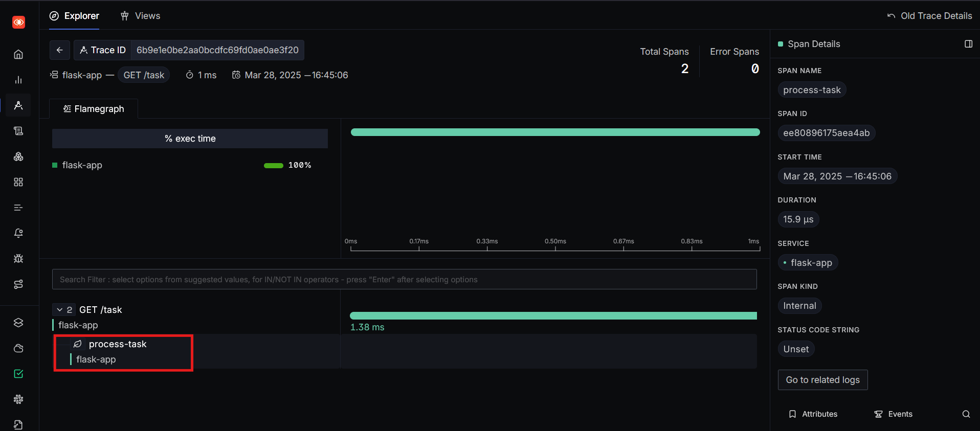The width and height of the screenshot is (980, 431).
Task: Click the Span Details panel title
Action: (x=814, y=44)
